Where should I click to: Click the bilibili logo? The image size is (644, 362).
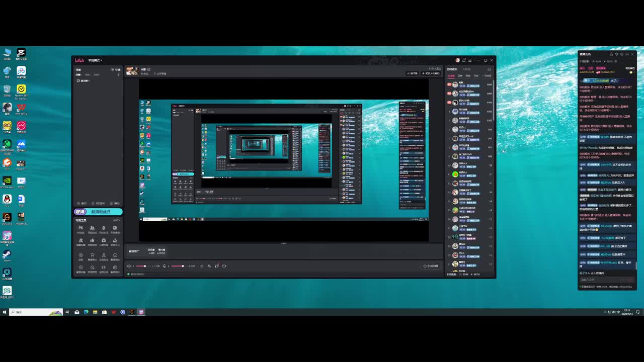point(79,60)
